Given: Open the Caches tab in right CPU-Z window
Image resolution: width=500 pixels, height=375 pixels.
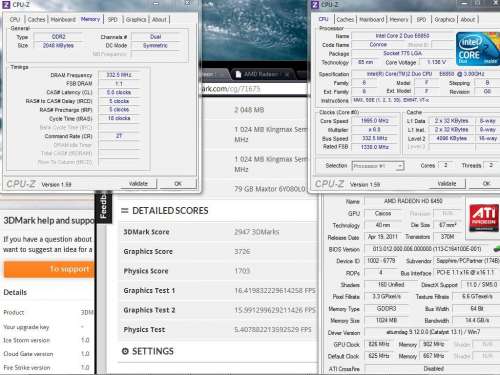Looking at the screenshot, I should click(x=345, y=20).
